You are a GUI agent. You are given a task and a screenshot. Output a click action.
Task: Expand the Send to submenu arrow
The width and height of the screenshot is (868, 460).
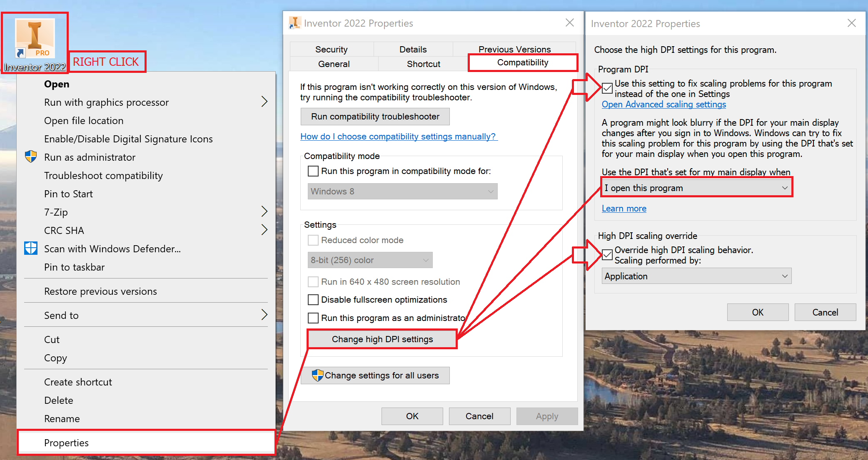tap(264, 315)
